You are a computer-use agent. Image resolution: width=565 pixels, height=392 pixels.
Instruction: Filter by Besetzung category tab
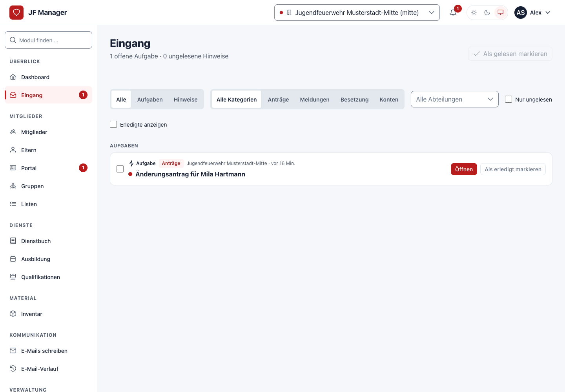(354, 100)
